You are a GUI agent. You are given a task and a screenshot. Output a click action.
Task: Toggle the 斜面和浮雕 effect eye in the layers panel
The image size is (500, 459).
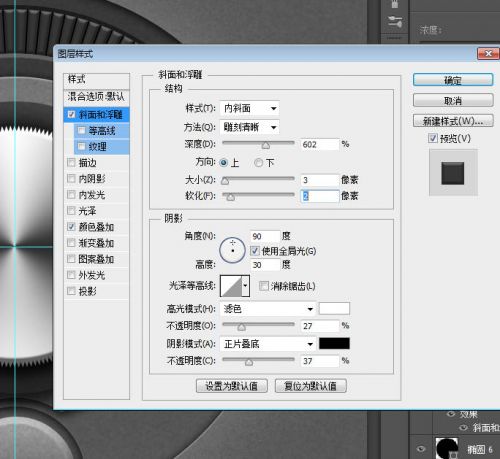click(x=464, y=428)
